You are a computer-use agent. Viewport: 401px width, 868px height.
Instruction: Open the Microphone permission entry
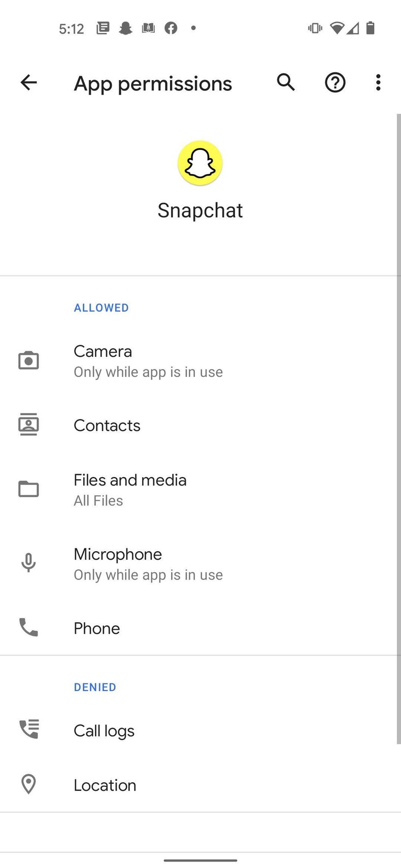point(118,554)
